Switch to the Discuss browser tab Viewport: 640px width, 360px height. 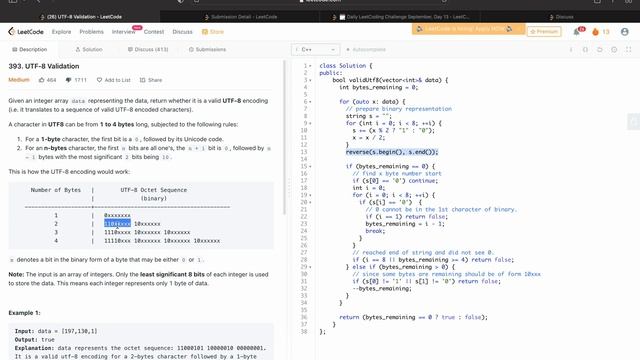(561, 17)
